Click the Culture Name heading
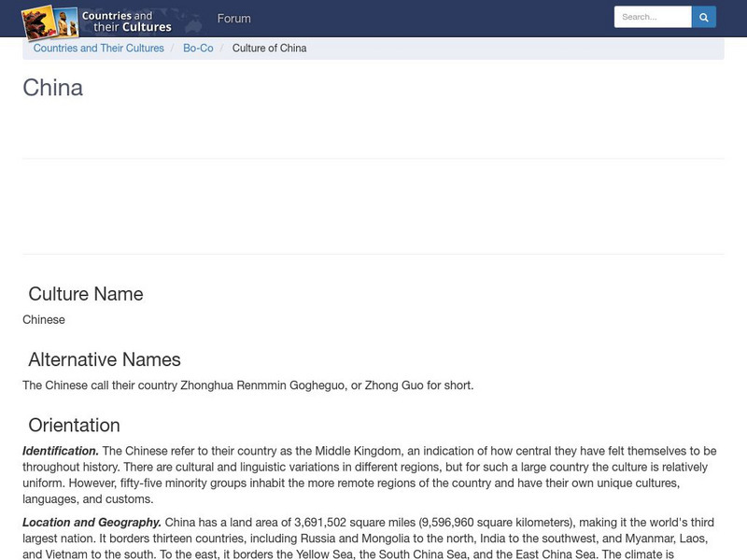 86,294
